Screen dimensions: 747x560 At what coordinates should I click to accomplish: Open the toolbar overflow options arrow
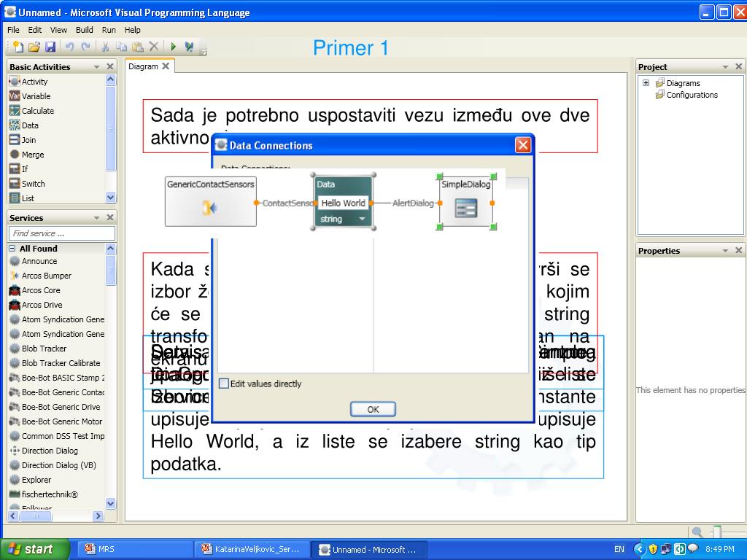coord(204,52)
